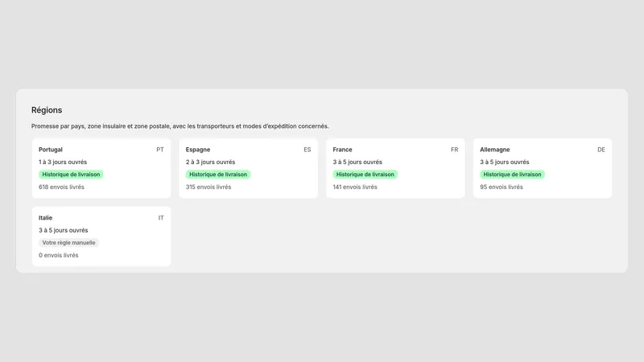Screen dimensions: 644x362
Task: Click the 315 envois livrés text
Action: coord(208,187)
